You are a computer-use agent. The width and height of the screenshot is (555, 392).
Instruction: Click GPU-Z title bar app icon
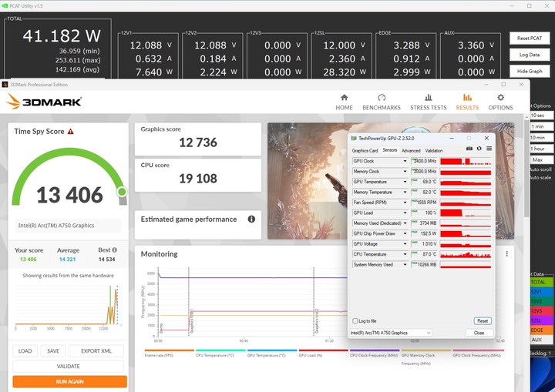(354, 139)
